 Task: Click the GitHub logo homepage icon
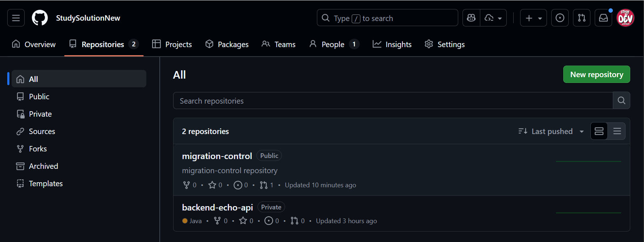point(40,18)
